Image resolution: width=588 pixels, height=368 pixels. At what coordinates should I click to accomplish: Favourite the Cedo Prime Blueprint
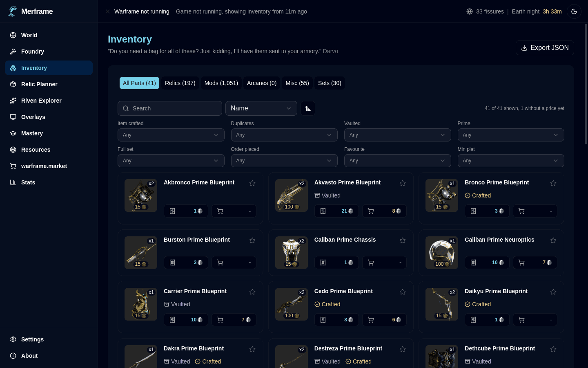(403, 292)
